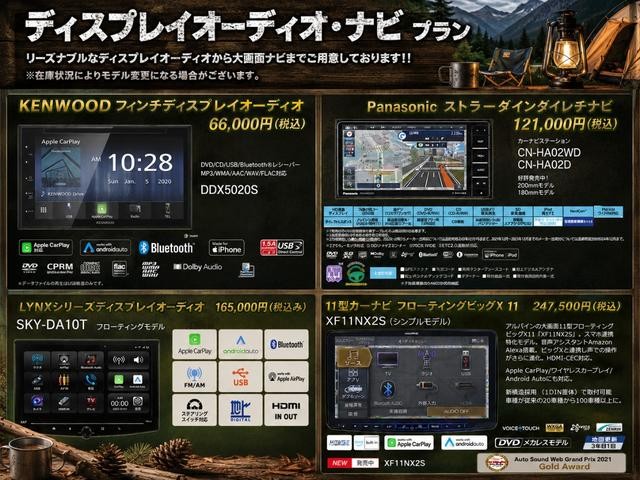Click the Panasonic ストラーダ heading
640x480 pixels.
click(x=490, y=107)
